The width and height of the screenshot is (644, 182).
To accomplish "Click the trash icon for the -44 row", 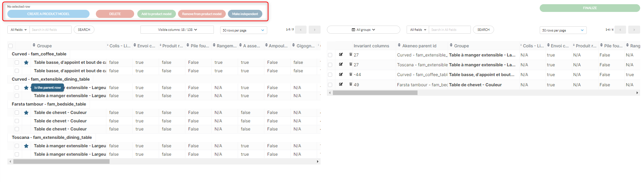I will [350, 74].
